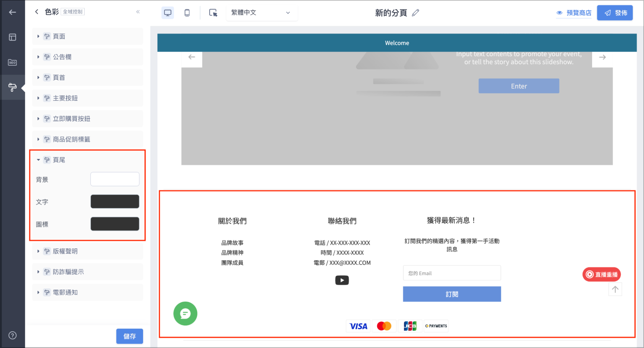
Task: Edit the page title with pencil icon
Action: pos(416,13)
